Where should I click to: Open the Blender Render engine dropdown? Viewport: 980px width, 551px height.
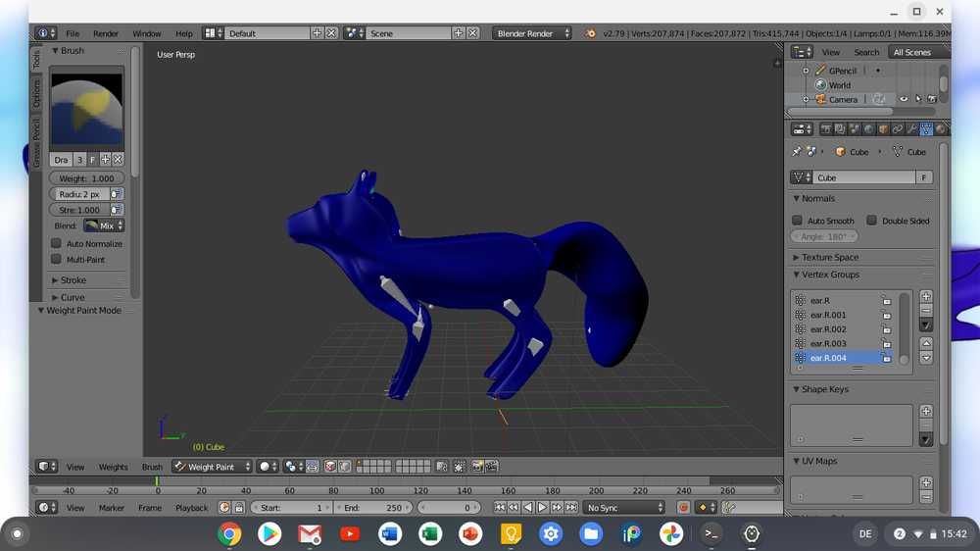point(531,33)
